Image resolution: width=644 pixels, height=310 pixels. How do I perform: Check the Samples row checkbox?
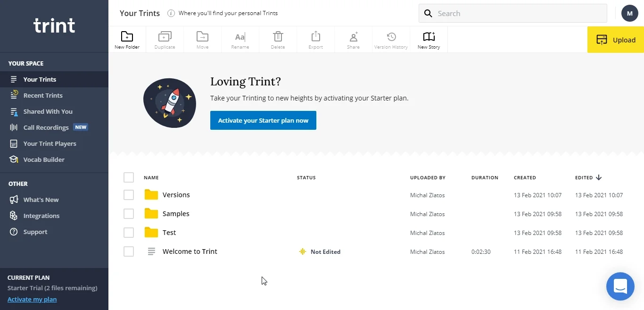129,214
